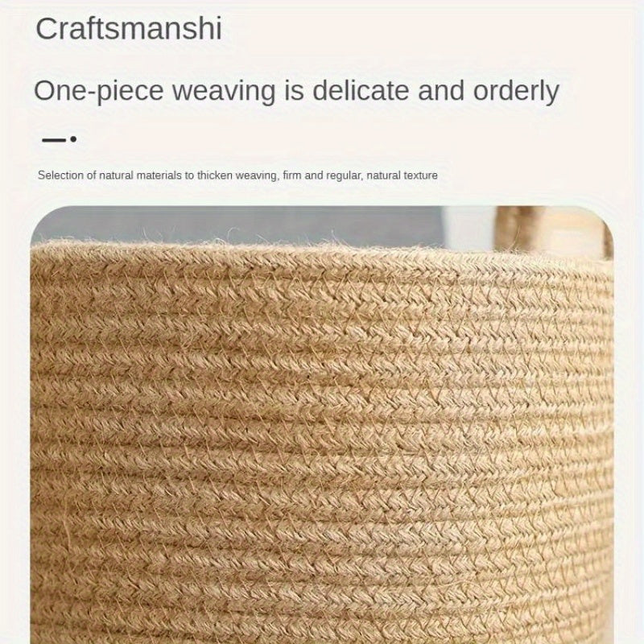This screenshot has width=644, height=644.
Task: Click the dash-and-dot decorative icon
Action: point(59,139)
